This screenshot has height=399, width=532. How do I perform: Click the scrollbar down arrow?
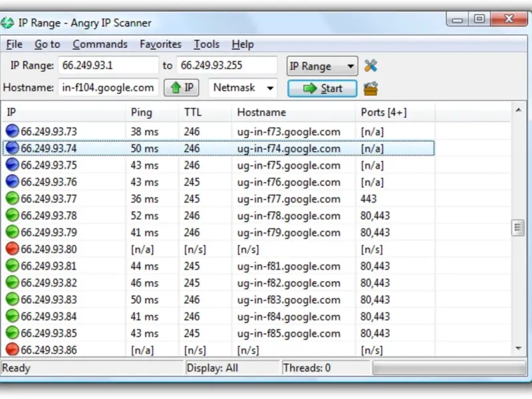(x=518, y=348)
